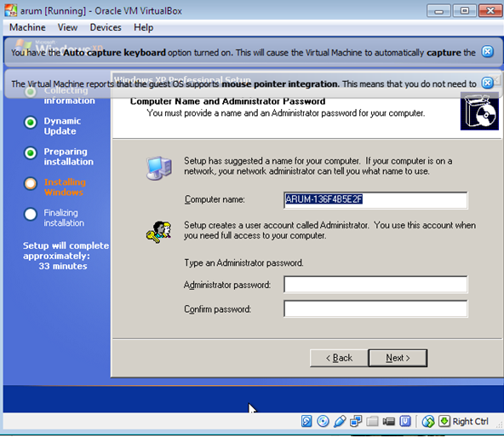Click 'Computer Name and Administrator Password' heading
The image size is (504, 438).
click(x=227, y=101)
